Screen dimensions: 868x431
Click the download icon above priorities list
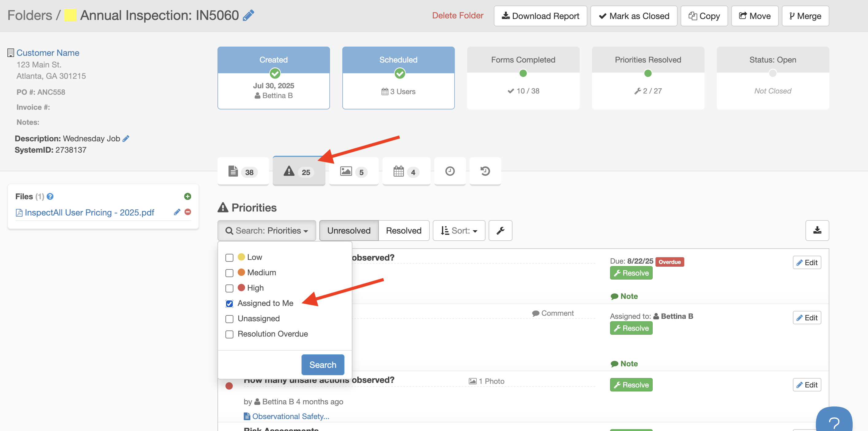pos(817,231)
